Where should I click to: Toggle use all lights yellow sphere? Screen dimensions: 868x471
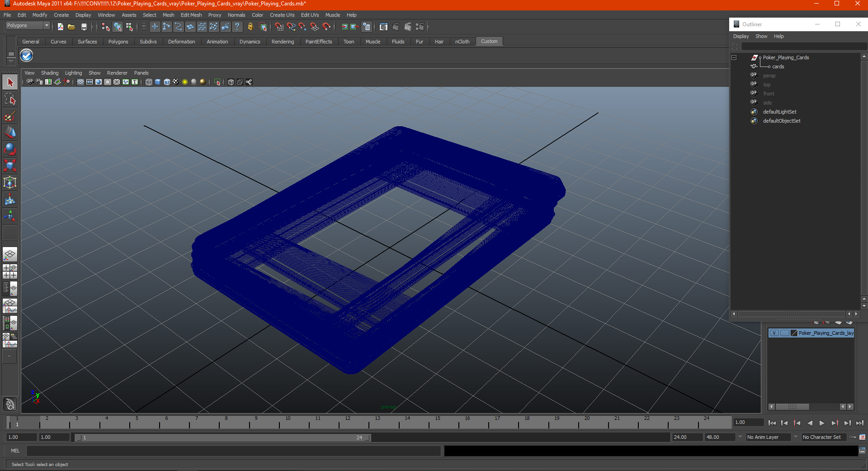pos(185,82)
